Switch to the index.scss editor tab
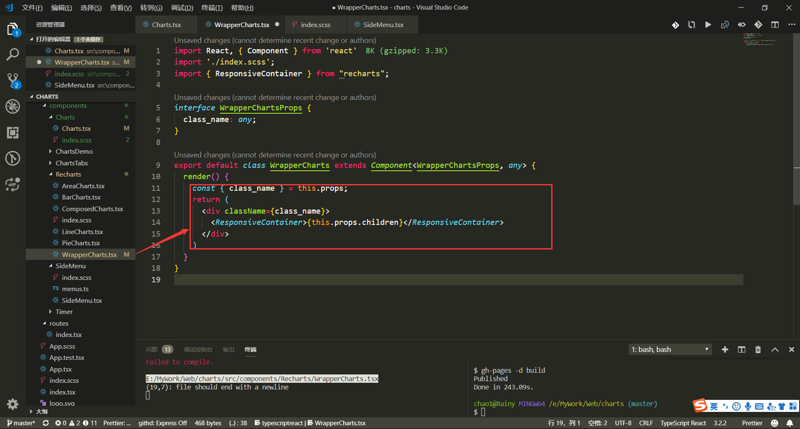The height and width of the screenshot is (429, 800). click(x=315, y=24)
